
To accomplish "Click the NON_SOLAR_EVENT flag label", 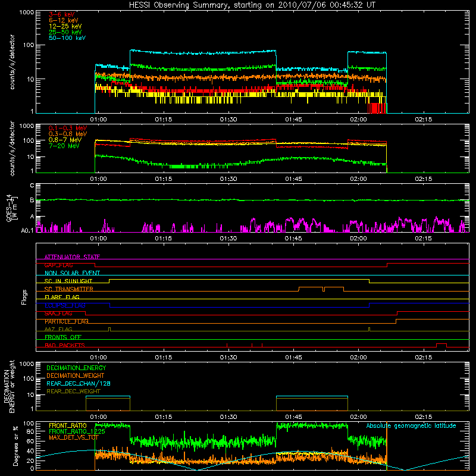I will pos(72,273).
